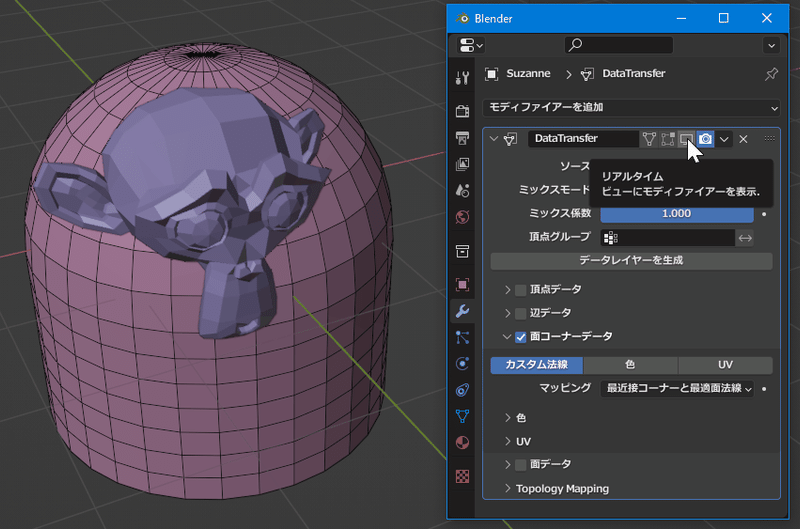Collapse the 面コーナーデータ subpanel
The image size is (800, 529).
[507, 337]
